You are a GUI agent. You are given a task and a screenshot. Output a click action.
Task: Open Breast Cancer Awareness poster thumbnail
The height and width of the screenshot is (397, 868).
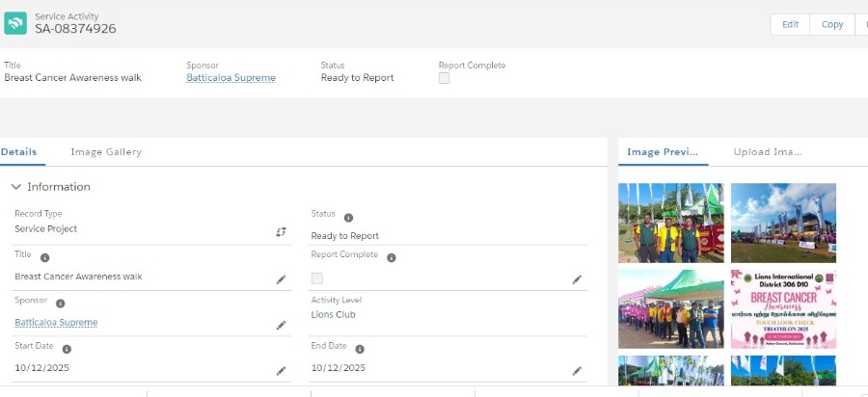coord(783,308)
